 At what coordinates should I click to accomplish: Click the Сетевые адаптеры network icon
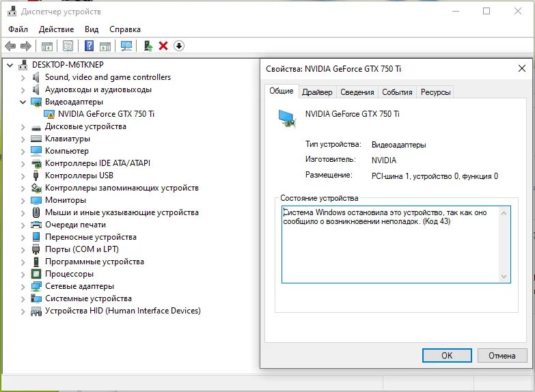(x=36, y=286)
